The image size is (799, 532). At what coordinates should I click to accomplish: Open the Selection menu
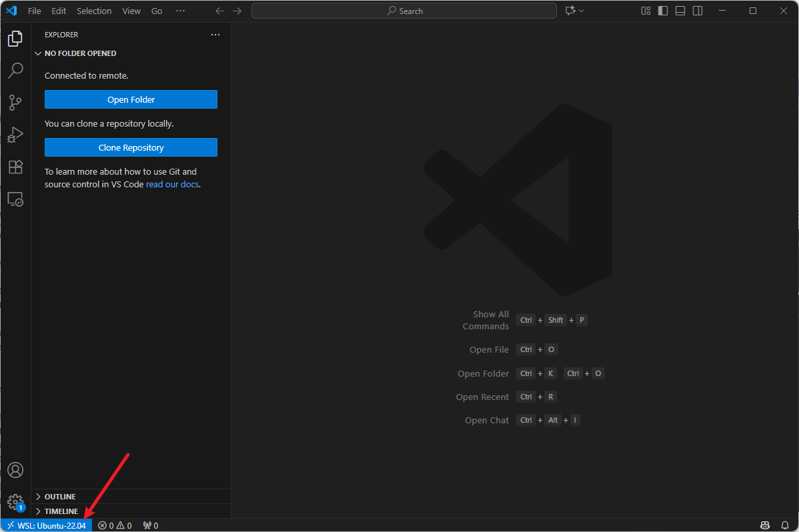pos(94,11)
